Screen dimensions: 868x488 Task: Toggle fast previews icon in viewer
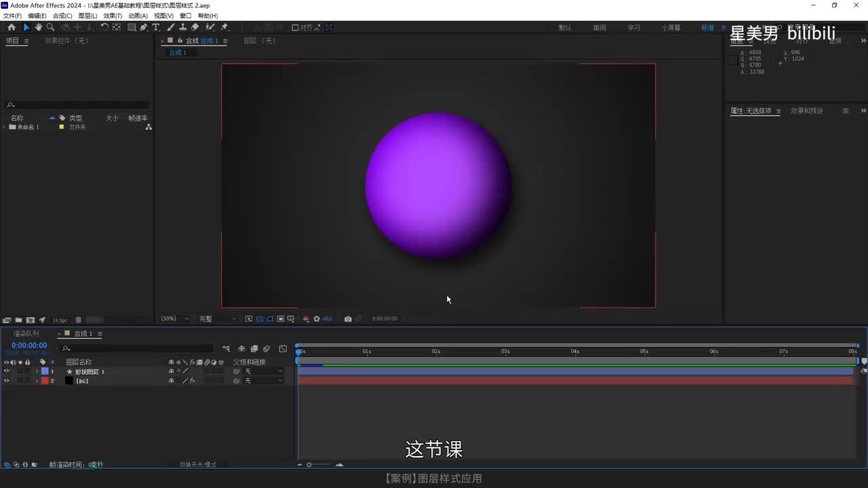click(x=249, y=319)
